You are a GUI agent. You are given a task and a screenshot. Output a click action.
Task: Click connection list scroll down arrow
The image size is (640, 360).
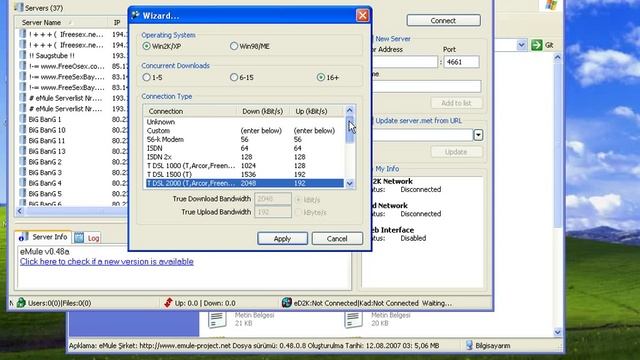pos(349,184)
